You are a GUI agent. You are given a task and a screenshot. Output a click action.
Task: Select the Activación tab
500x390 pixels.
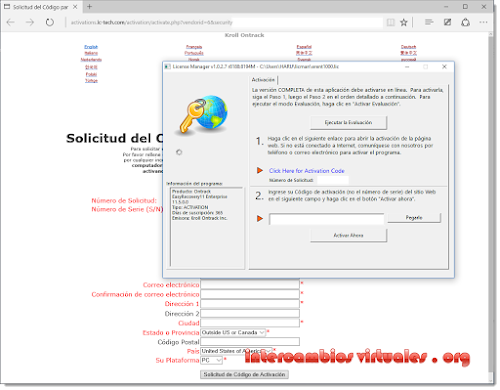point(263,80)
